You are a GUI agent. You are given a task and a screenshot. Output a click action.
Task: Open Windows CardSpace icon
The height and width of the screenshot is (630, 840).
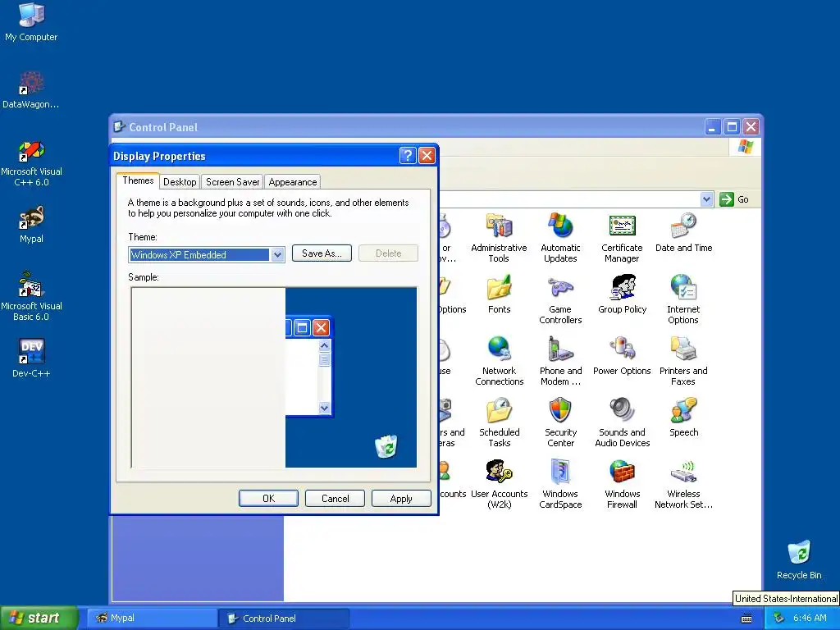[560, 484]
